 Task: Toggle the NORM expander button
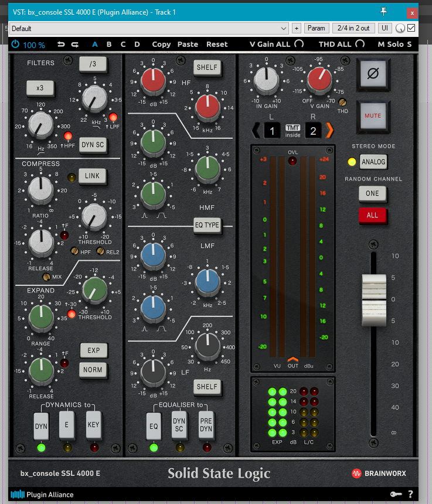pyautogui.click(x=93, y=370)
